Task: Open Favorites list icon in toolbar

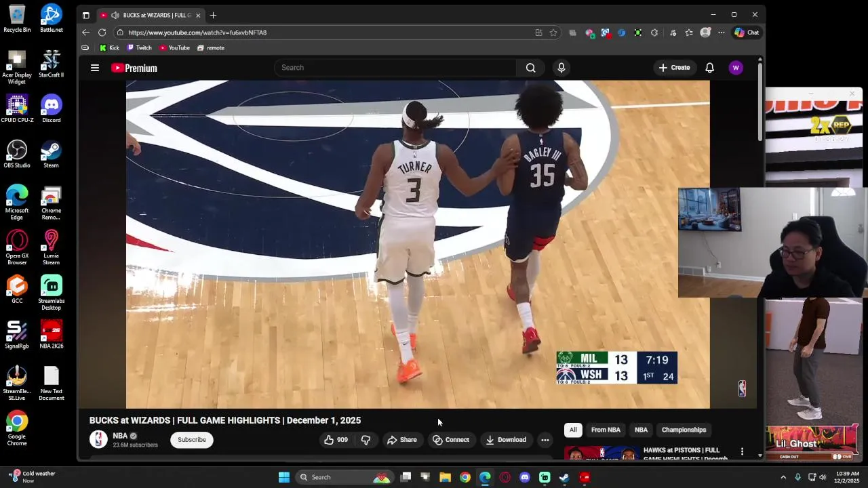Action: point(689,33)
